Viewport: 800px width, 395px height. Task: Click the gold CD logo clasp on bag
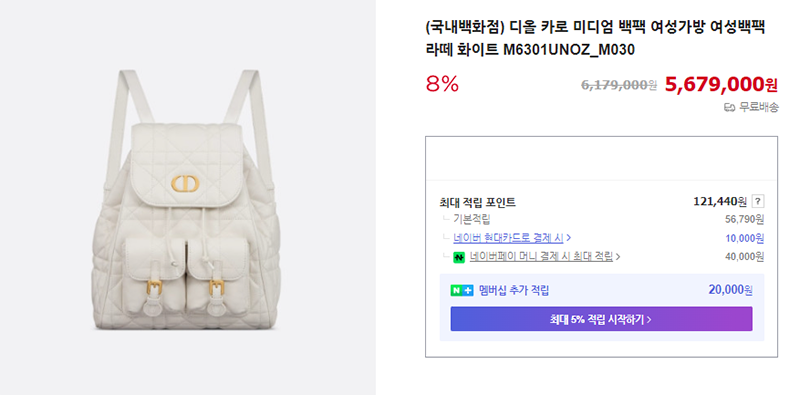(185, 183)
